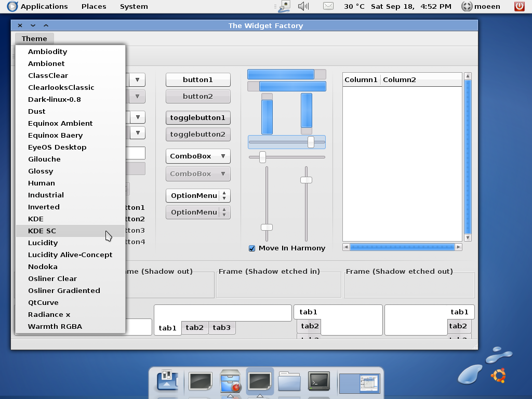Screen dimensions: 532x399
Task: Select the workspace switcher in dock
Action: pyautogui.click(x=360, y=383)
